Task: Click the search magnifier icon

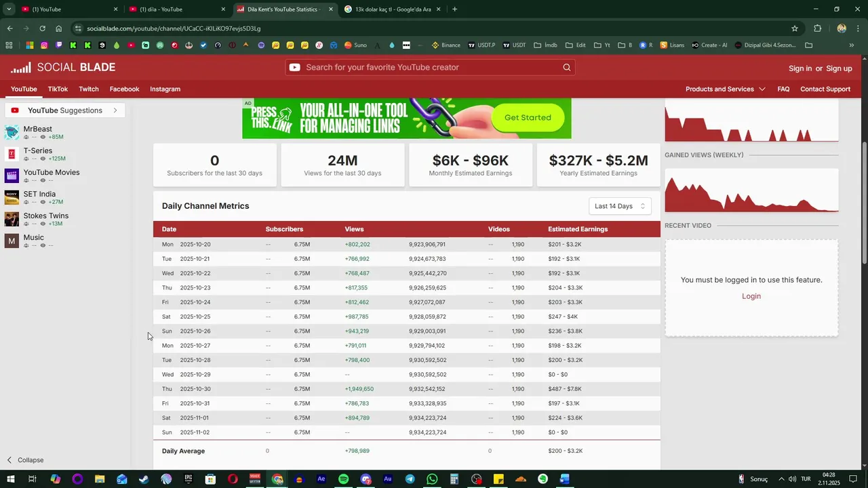Action: 567,67
